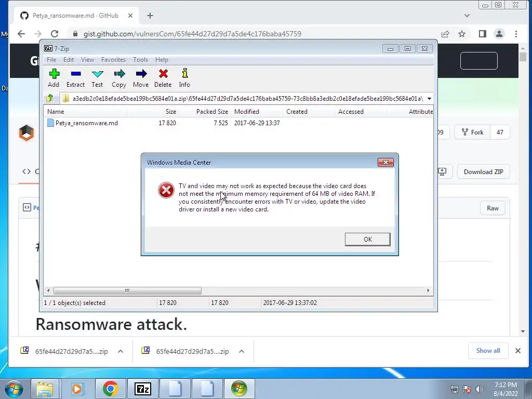
Task: Open the View menu in 7-Zip
Action: (x=87, y=60)
